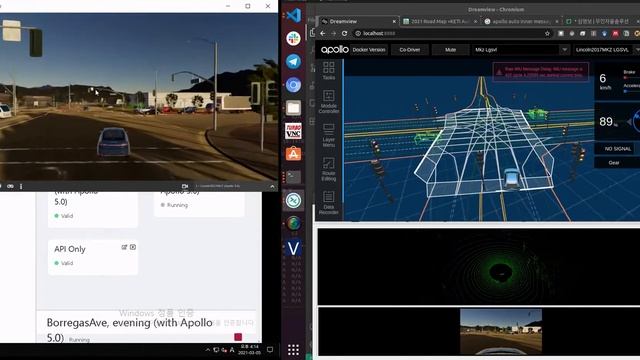Screen dimensions: 640x360
Task: Open the kebab menu in simulator bottom bar
Action: [x=21, y=186]
